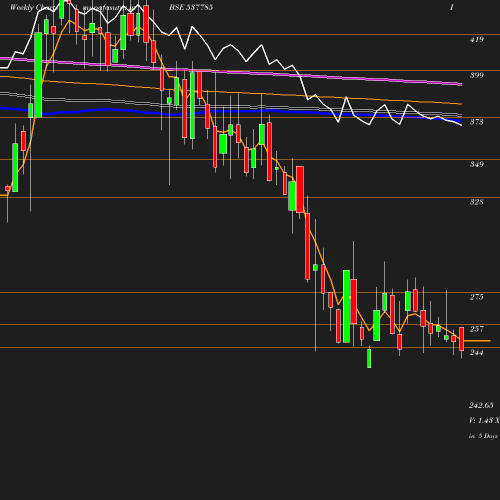Image resolution: width=500 pixels, height=500 pixels.
Task: Click the "BSE 537785" symbol label
Action: [x=191, y=7]
